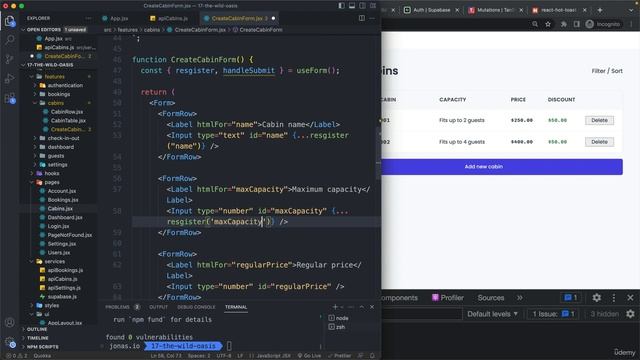This screenshot has height=360, width=640.
Task: Toggle secondary sidebar layout icon in title bar
Action: (362, 6)
